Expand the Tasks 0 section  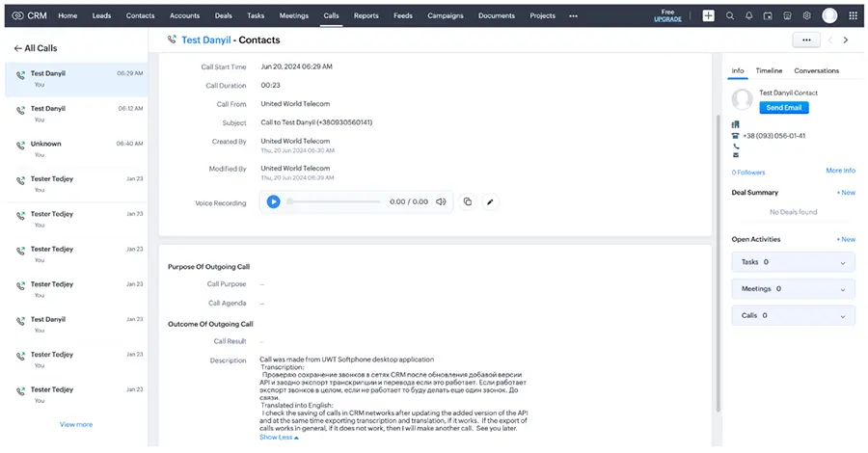pos(794,262)
